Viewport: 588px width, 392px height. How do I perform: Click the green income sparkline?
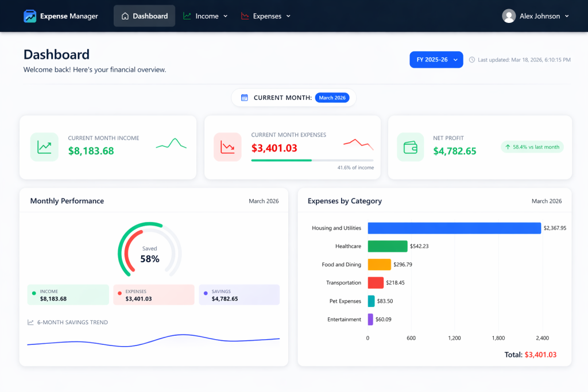(171, 143)
